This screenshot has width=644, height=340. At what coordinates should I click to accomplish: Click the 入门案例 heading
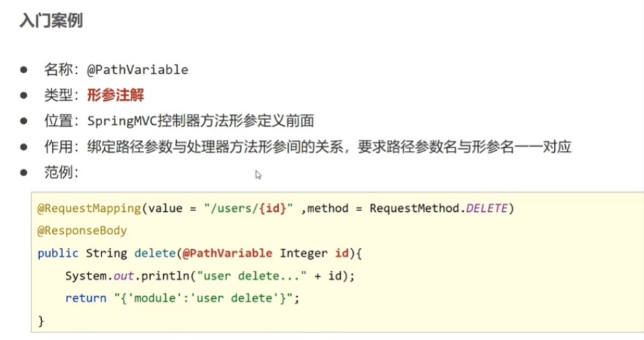pos(51,21)
